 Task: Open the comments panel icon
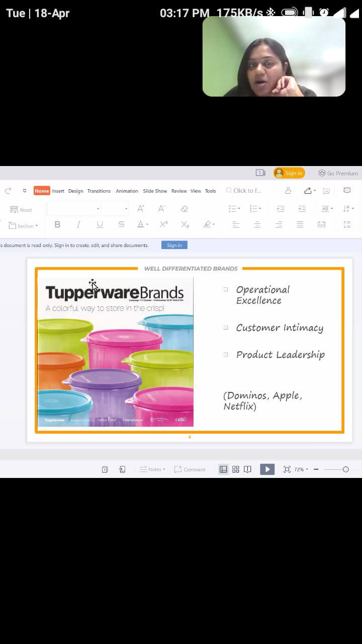pyautogui.click(x=347, y=191)
